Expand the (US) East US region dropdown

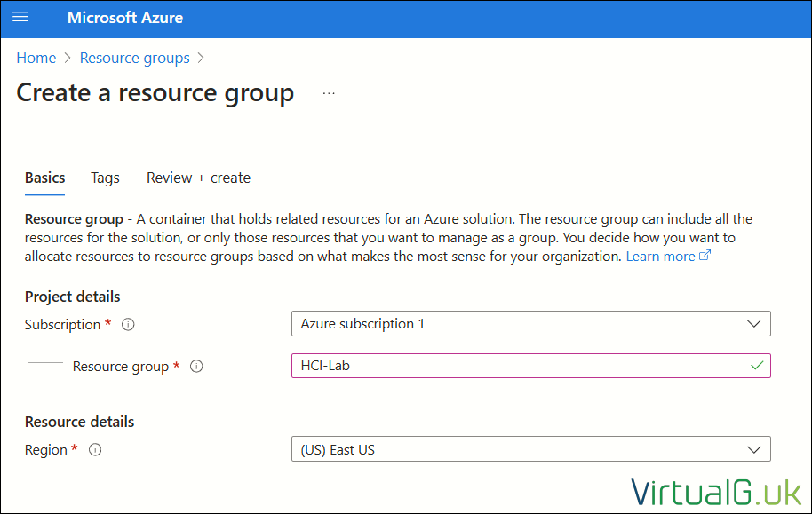pyautogui.click(x=530, y=449)
